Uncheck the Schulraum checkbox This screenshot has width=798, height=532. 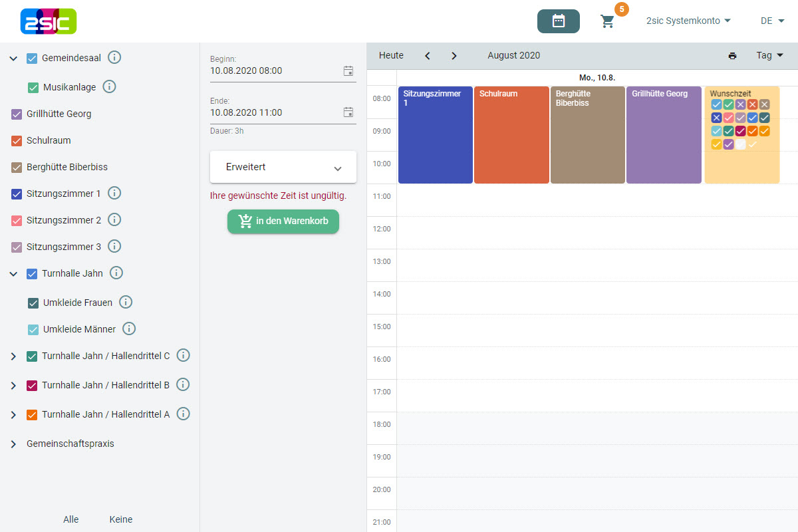click(17, 140)
